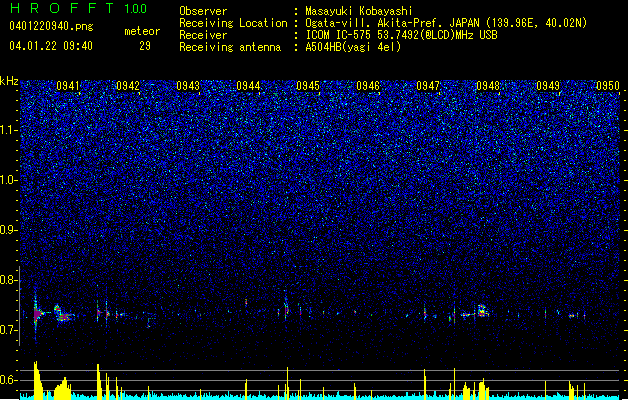Click the bright meteor echo cluster near 0948
This screenshot has width=629, height=400.
(x=482, y=311)
